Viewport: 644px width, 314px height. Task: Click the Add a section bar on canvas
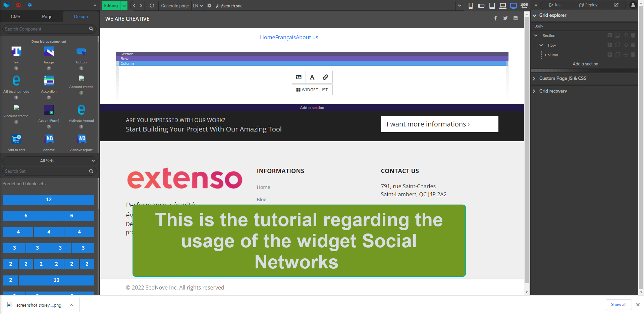312,108
